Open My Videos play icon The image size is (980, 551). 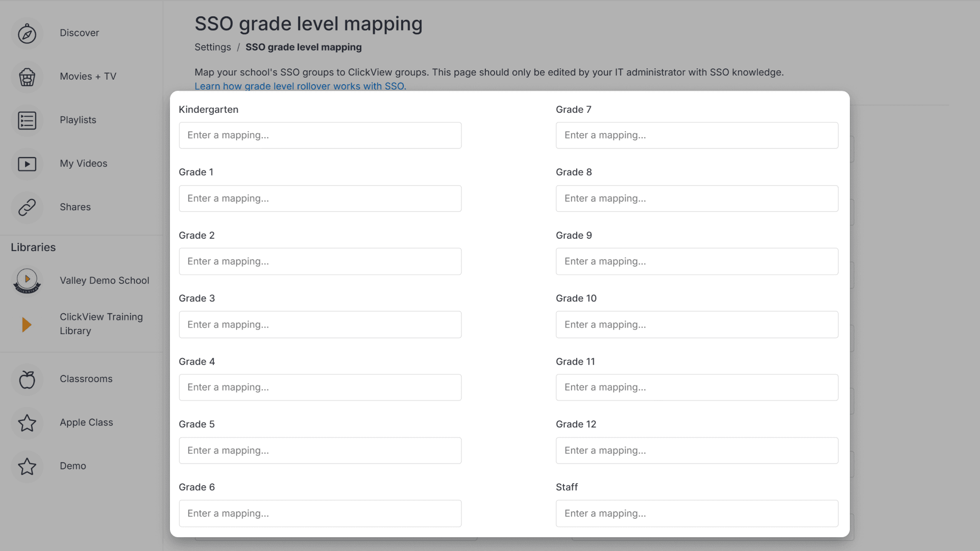tap(27, 164)
